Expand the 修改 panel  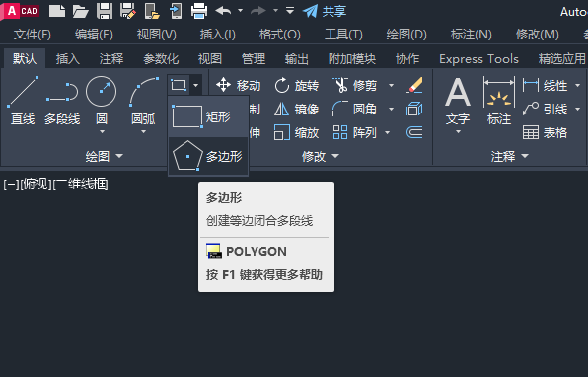click(x=321, y=156)
